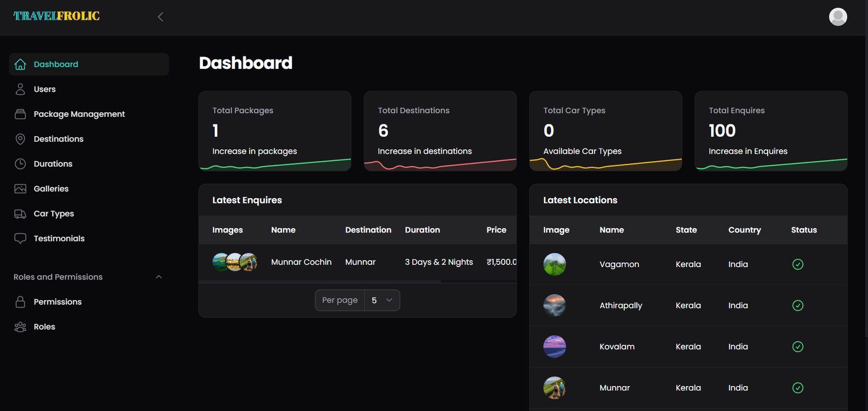Click the TravelFrolic logo
868x411 pixels.
click(x=56, y=16)
